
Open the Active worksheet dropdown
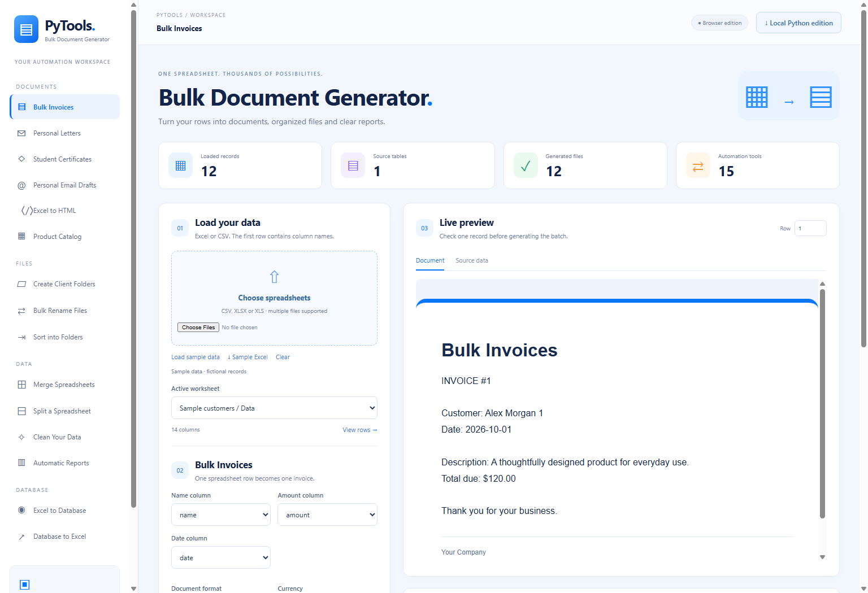pyautogui.click(x=274, y=408)
